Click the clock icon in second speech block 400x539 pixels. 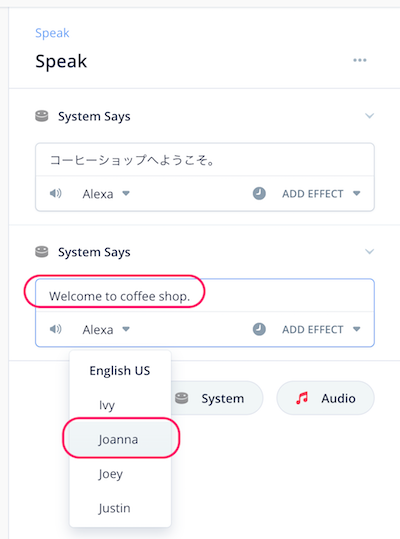259,329
